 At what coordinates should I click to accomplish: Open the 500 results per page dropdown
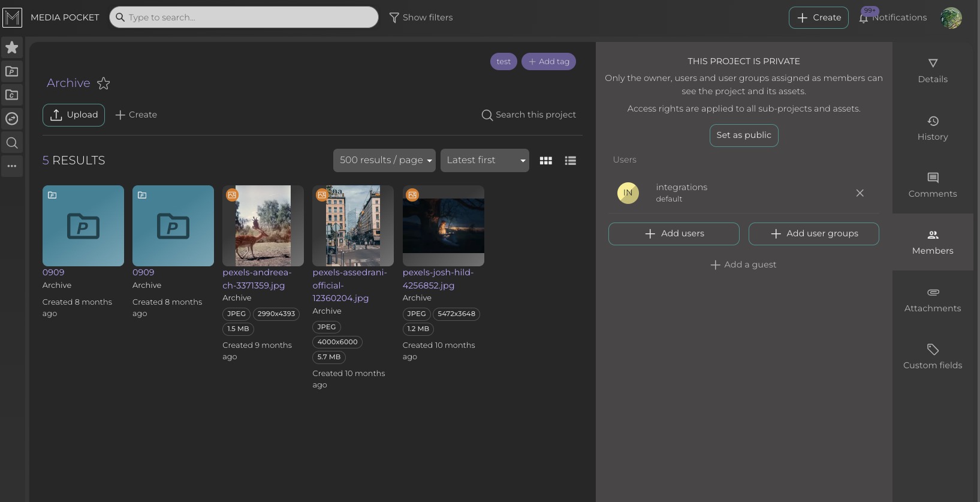384,160
